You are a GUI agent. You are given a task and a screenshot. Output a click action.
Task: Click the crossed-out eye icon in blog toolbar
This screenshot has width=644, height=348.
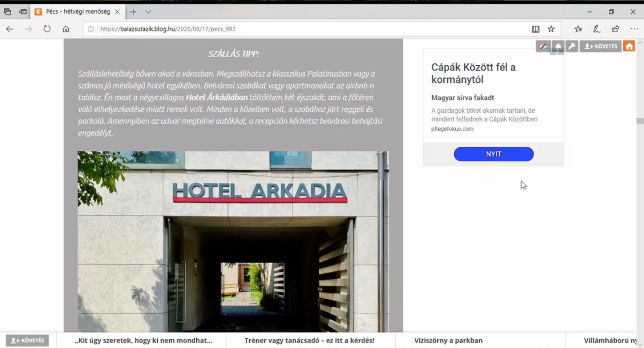pyautogui.click(x=543, y=46)
